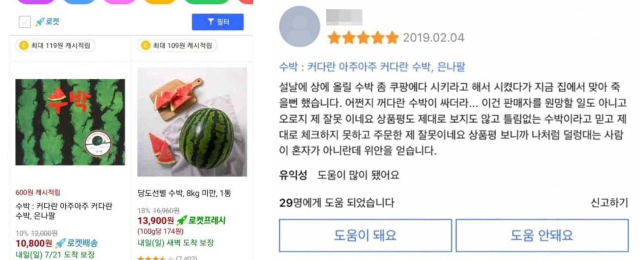Open the 필터 filter button
This screenshot has height=260, width=644.
(218, 22)
